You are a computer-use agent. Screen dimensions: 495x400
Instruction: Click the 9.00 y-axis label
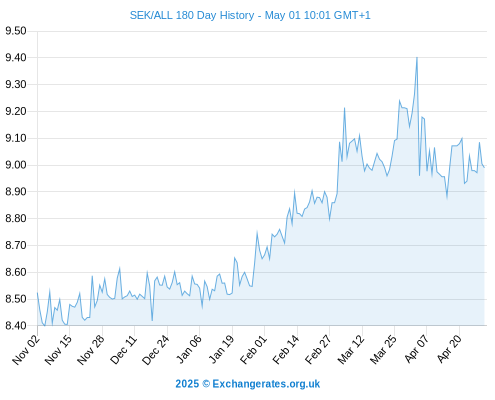(16, 165)
